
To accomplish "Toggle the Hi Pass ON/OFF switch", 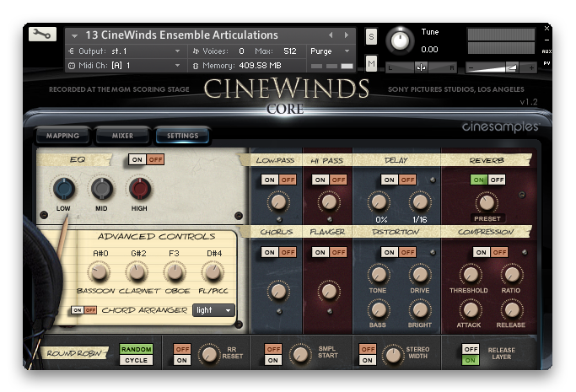I will tap(329, 180).
